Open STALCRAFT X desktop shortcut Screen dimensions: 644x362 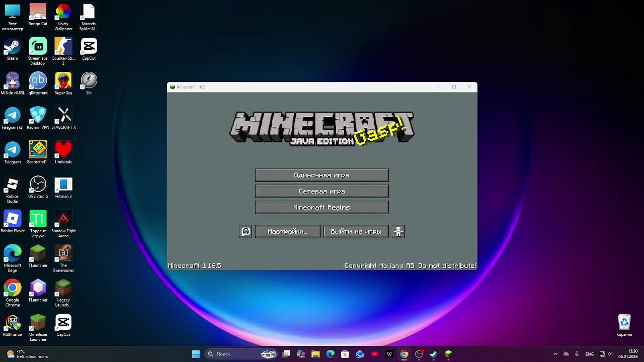[x=63, y=118]
